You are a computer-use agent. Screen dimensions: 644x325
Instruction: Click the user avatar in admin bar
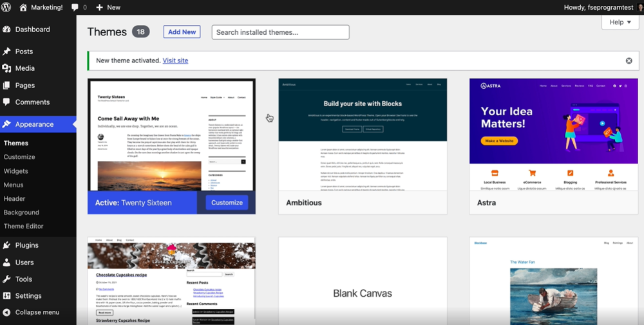(640, 7)
